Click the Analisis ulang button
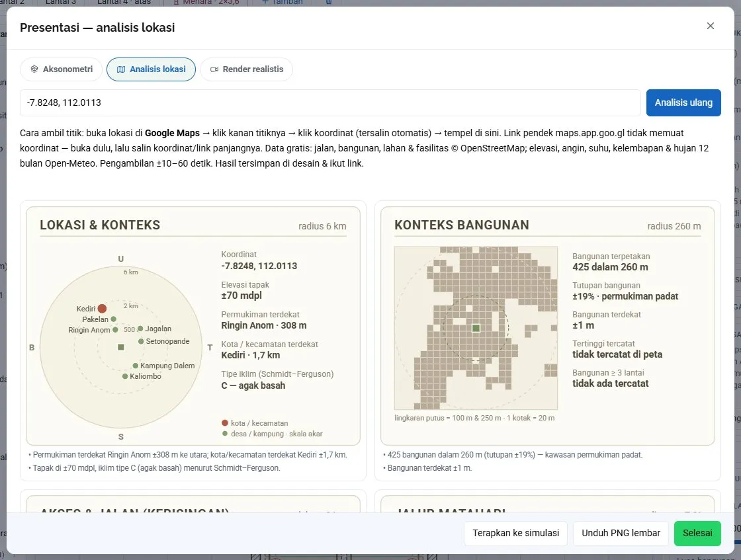Screen dimensions: 741x560 coord(683,102)
